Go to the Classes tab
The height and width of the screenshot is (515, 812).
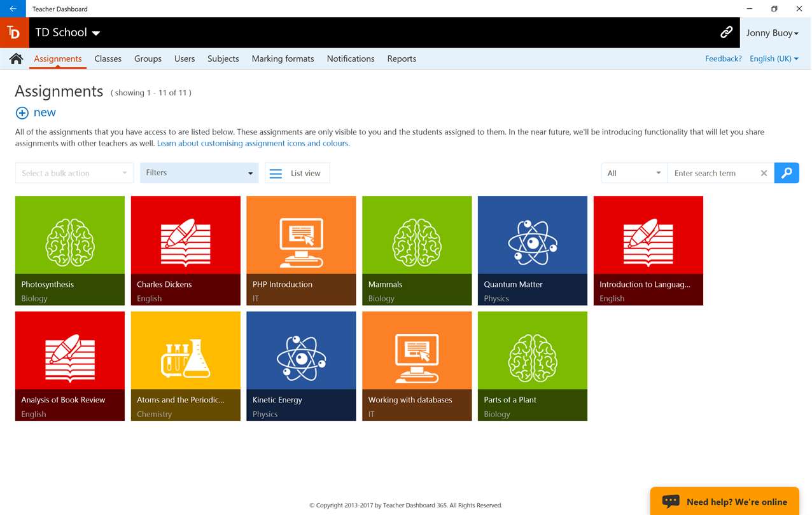(108, 58)
